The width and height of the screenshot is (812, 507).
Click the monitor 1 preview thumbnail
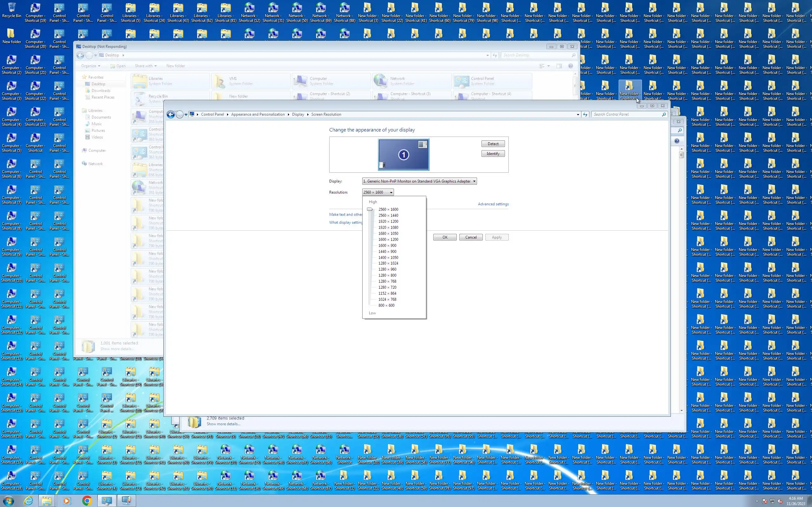click(403, 155)
